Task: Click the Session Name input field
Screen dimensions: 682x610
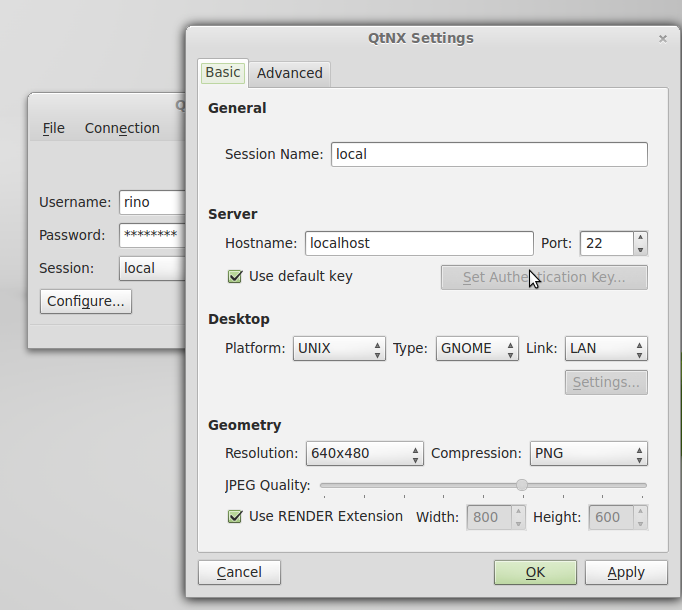Action: [489, 154]
